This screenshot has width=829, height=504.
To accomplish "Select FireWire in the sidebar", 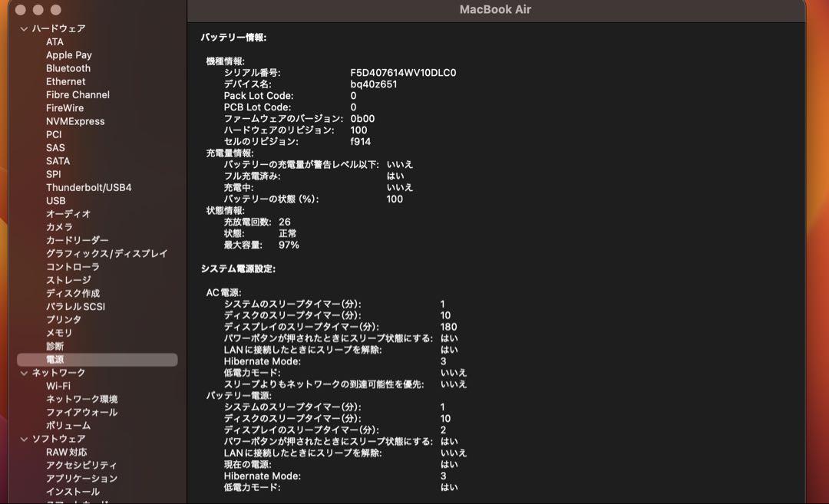I will [64, 107].
